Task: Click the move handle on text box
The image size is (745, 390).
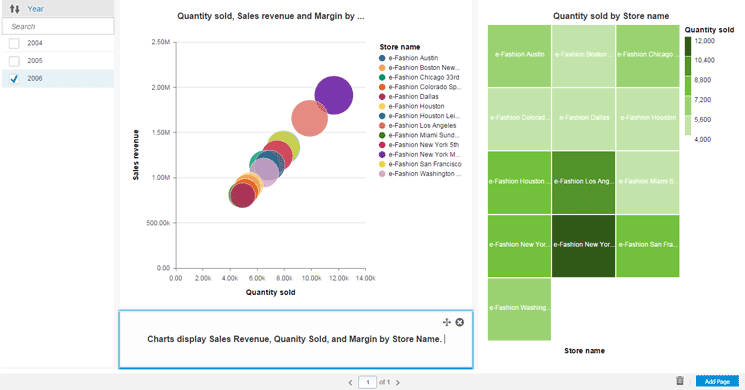Action: coord(447,322)
